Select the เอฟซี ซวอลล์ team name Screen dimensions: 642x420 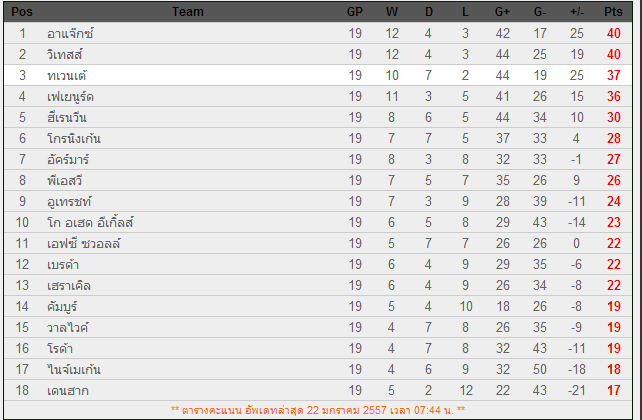(x=82, y=243)
